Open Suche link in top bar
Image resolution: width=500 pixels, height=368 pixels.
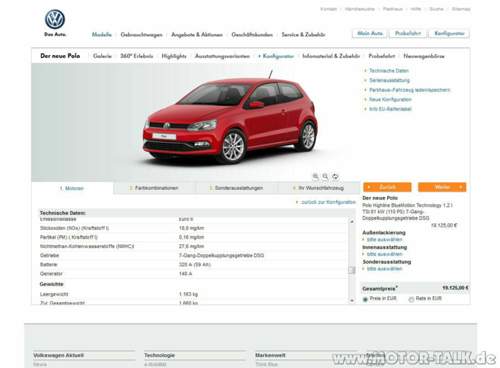436,9
